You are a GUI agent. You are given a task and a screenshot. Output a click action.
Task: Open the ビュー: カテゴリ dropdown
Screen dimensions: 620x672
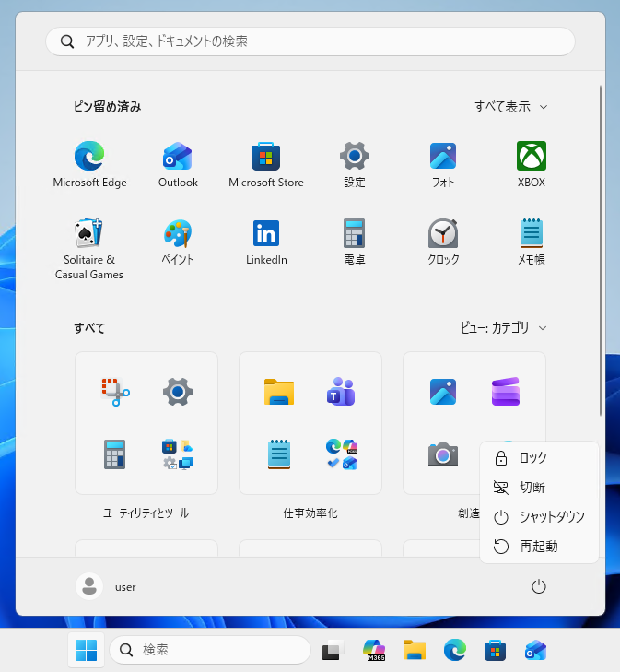[504, 328]
